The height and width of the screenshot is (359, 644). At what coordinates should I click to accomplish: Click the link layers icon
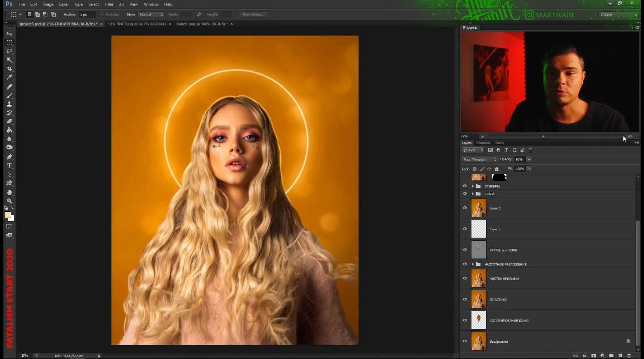[575, 356]
